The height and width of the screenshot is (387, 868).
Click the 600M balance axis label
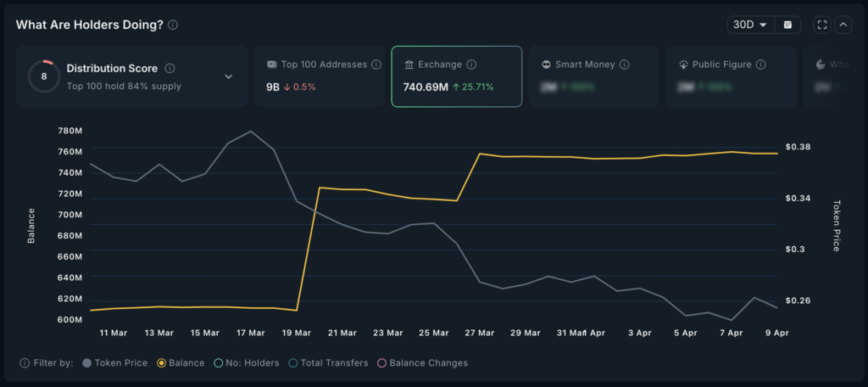(x=70, y=320)
